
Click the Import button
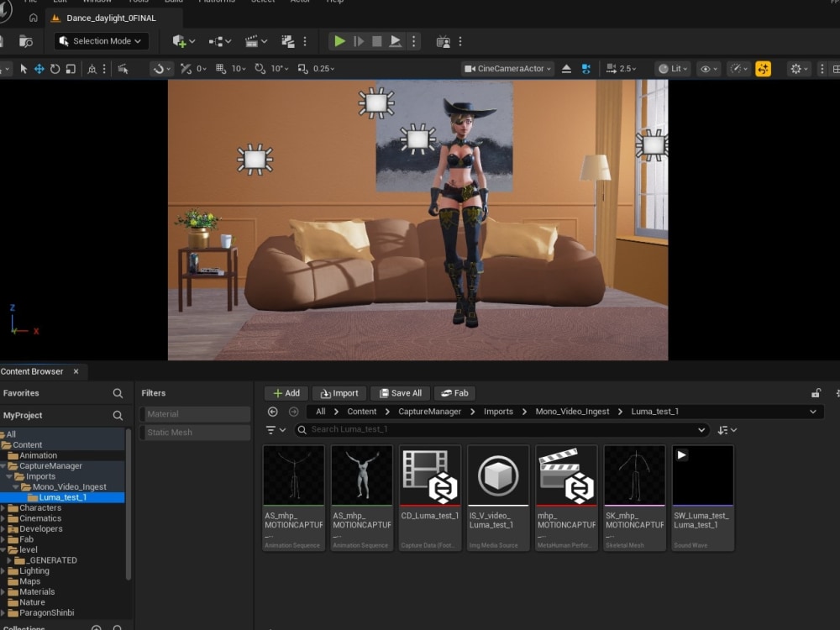(x=339, y=393)
